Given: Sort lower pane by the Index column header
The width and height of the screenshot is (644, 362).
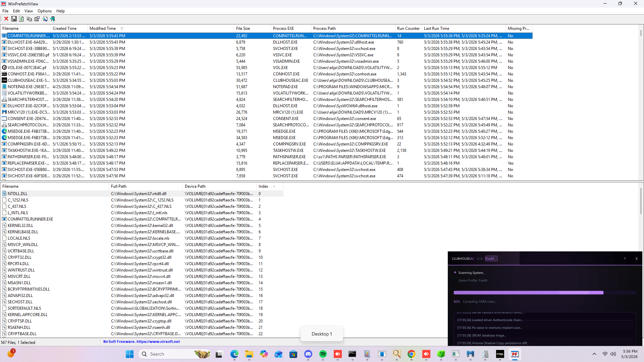Looking at the screenshot, I should (270, 186).
